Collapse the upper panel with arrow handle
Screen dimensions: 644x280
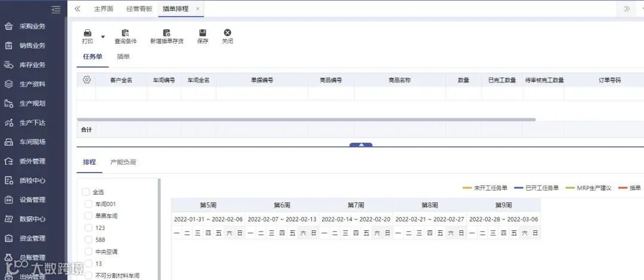(361, 144)
